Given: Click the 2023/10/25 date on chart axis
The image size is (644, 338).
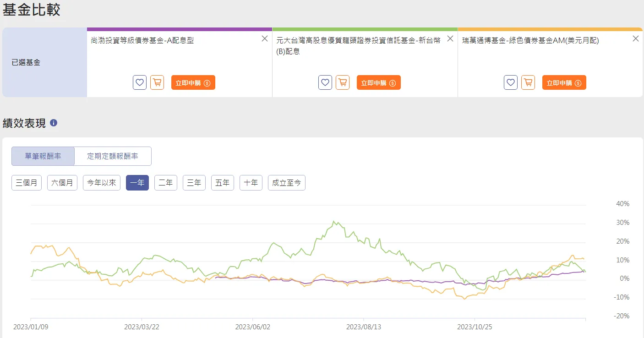Looking at the screenshot, I should (474, 327).
